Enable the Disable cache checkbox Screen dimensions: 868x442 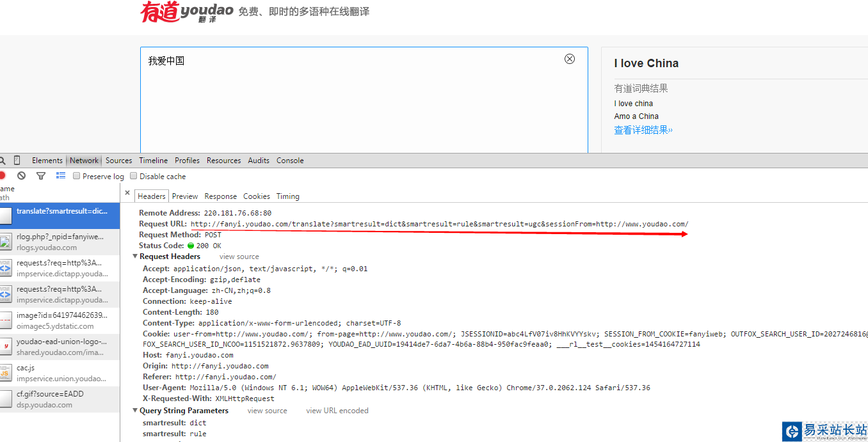[x=134, y=176]
